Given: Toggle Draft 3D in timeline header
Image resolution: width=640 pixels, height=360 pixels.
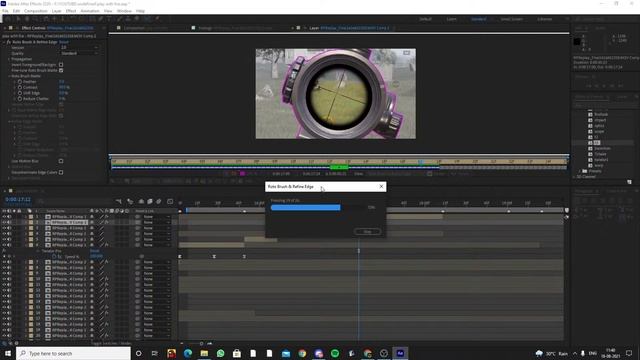Looking at the screenshot, I should click(x=130, y=201).
